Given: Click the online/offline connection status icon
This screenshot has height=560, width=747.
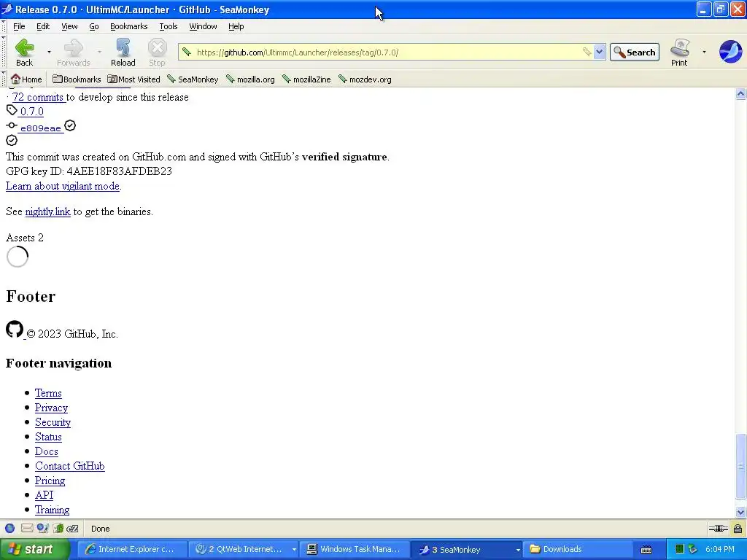Looking at the screenshot, I should pyautogui.click(x=718, y=528).
